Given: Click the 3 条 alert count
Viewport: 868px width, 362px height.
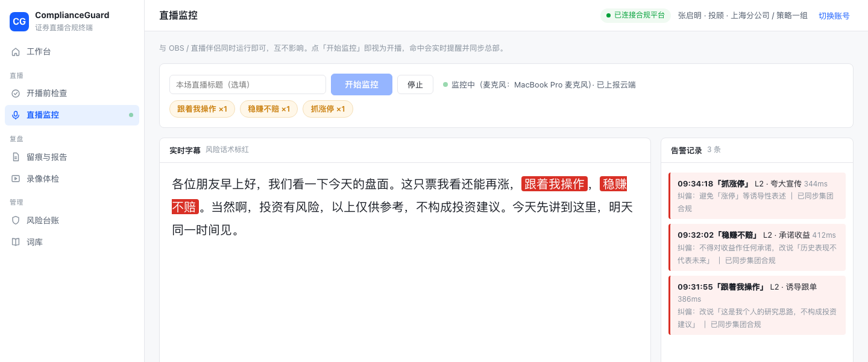Looking at the screenshot, I should pos(714,150).
